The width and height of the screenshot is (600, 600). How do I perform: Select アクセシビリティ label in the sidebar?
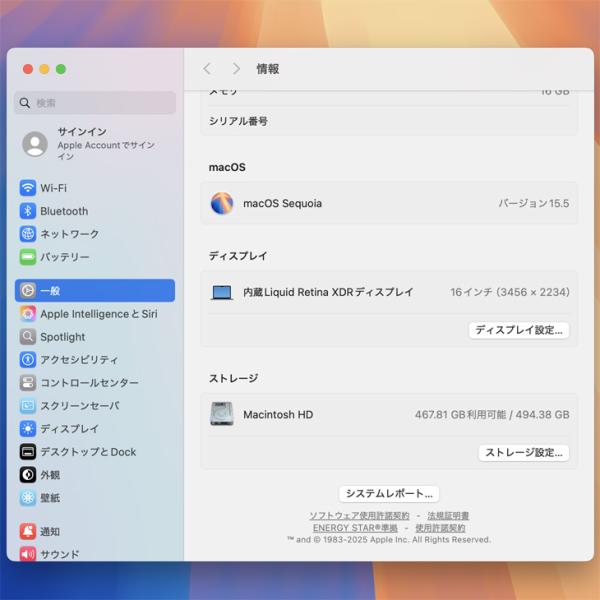(x=79, y=360)
